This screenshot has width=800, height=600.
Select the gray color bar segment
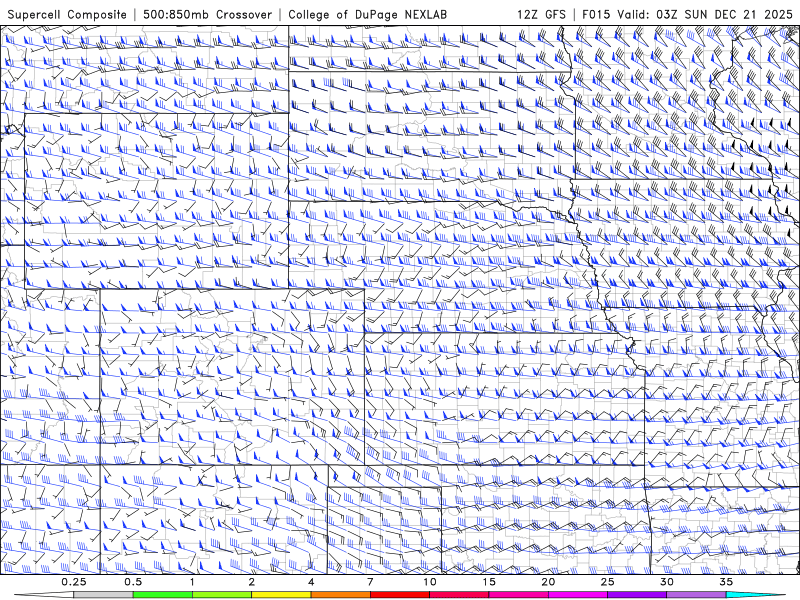(x=104, y=595)
